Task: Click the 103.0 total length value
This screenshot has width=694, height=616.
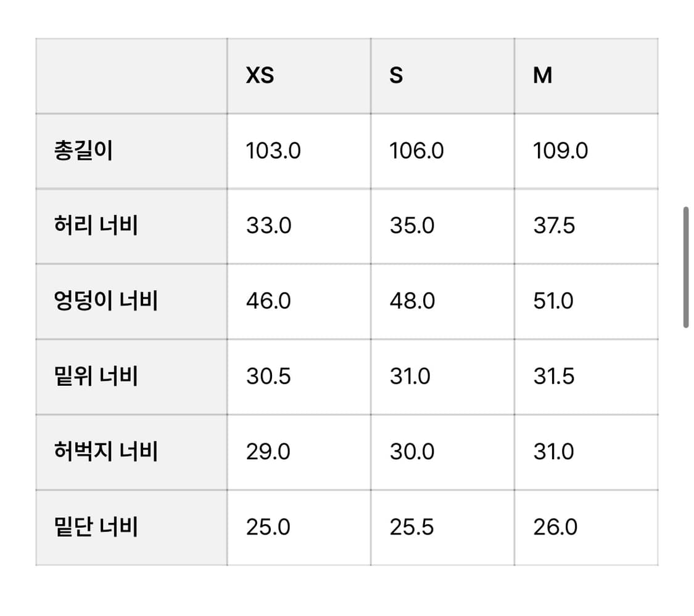Action: coord(273,151)
